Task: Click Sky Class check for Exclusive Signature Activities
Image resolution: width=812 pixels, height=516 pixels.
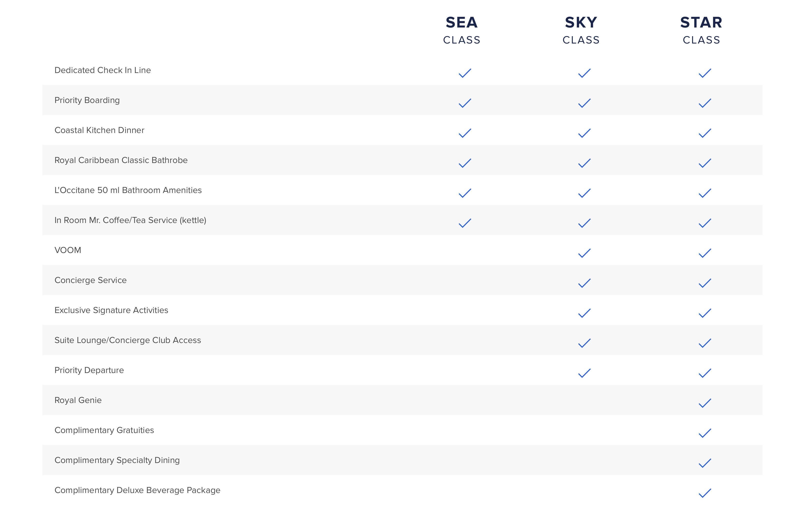Action: [x=584, y=313]
